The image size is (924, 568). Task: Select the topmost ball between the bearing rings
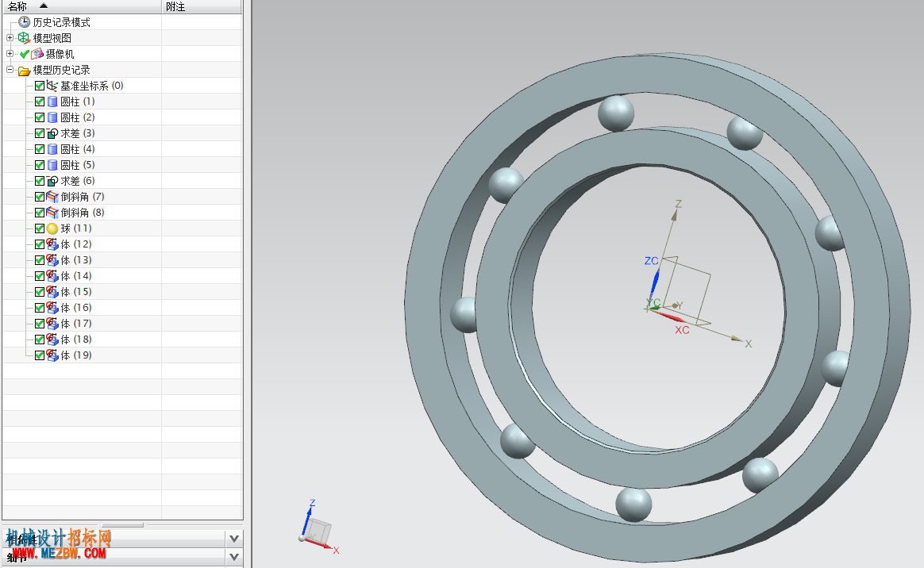tap(616, 113)
